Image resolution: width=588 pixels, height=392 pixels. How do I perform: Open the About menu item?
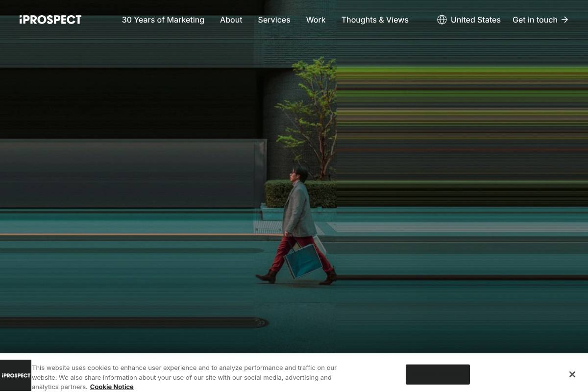231,20
